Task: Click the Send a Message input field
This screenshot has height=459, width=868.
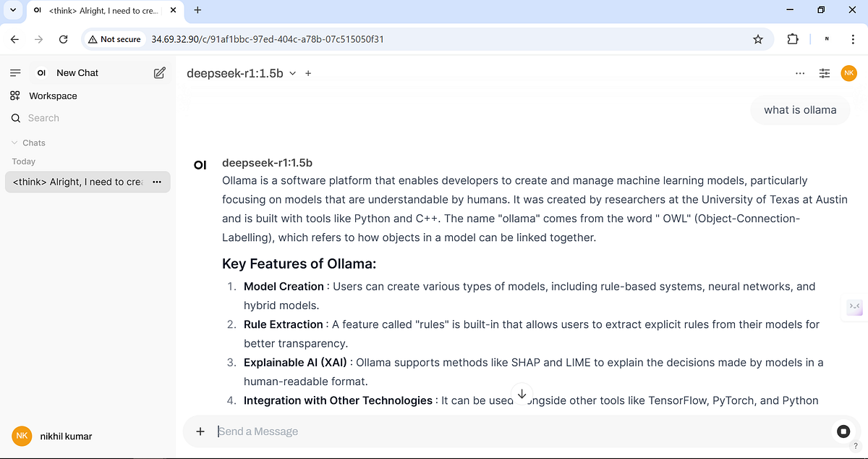Action: pos(434,431)
